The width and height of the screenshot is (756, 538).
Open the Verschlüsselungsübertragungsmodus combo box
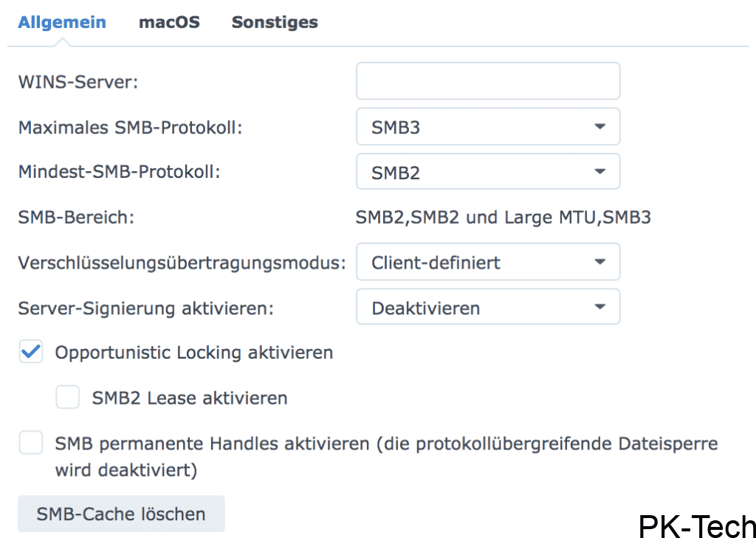point(487,262)
